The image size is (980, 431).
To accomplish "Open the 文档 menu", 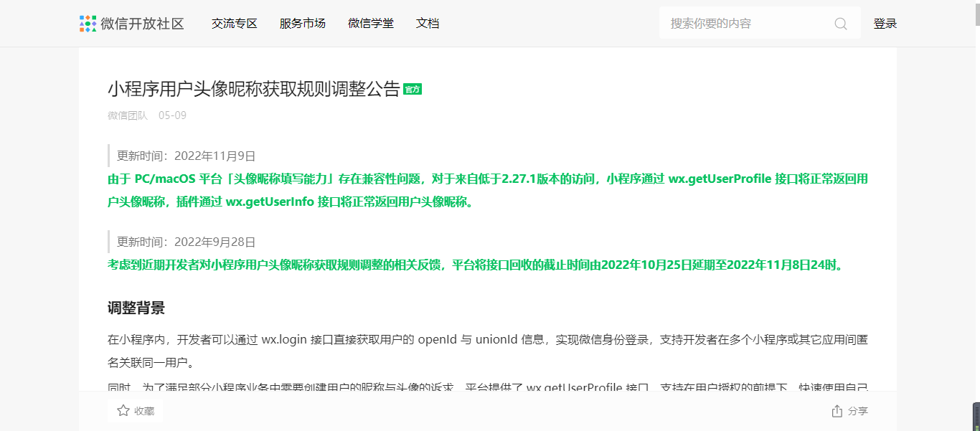I will [428, 24].
